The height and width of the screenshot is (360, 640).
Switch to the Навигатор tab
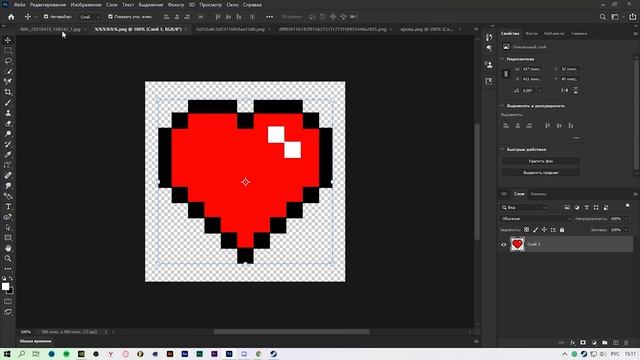point(554,33)
